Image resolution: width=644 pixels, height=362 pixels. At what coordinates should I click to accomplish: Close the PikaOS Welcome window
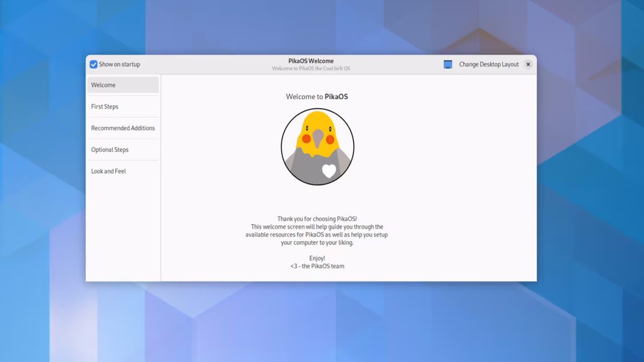(528, 64)
